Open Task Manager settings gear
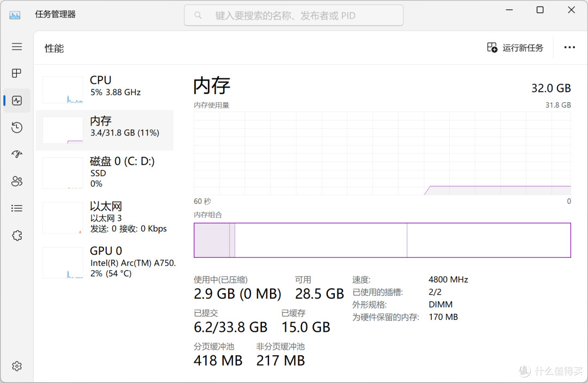This screenshot has width=588, height=383. 17,366
